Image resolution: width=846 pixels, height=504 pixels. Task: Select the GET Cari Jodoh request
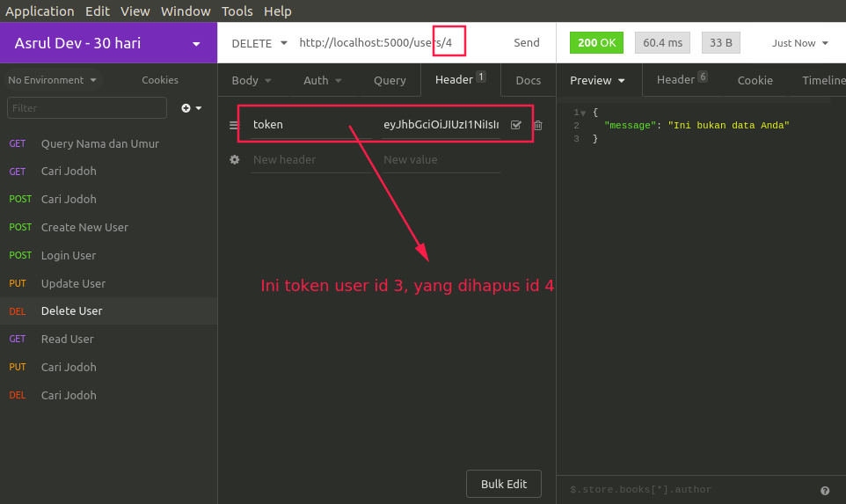click(108, 171)
